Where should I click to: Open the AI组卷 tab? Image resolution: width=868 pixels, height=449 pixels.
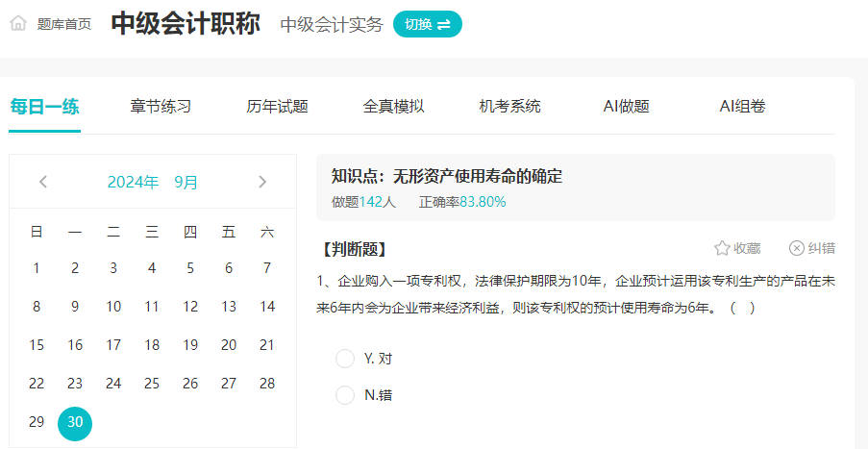tap(742, 107)
